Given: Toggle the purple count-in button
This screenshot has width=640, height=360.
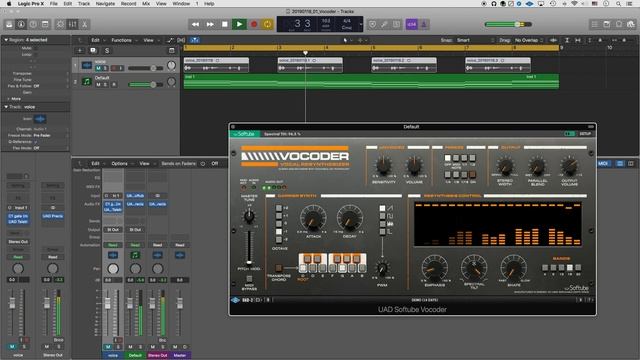Looking at the screenshot, I should [411, 24].
